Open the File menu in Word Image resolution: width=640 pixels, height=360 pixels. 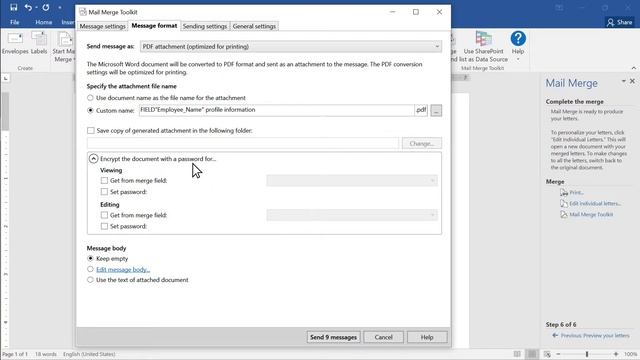pyautogui.click(x=15, y=22)
